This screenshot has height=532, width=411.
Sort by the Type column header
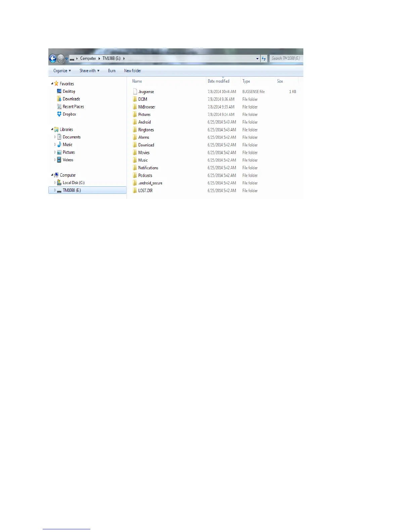point(246,81)
